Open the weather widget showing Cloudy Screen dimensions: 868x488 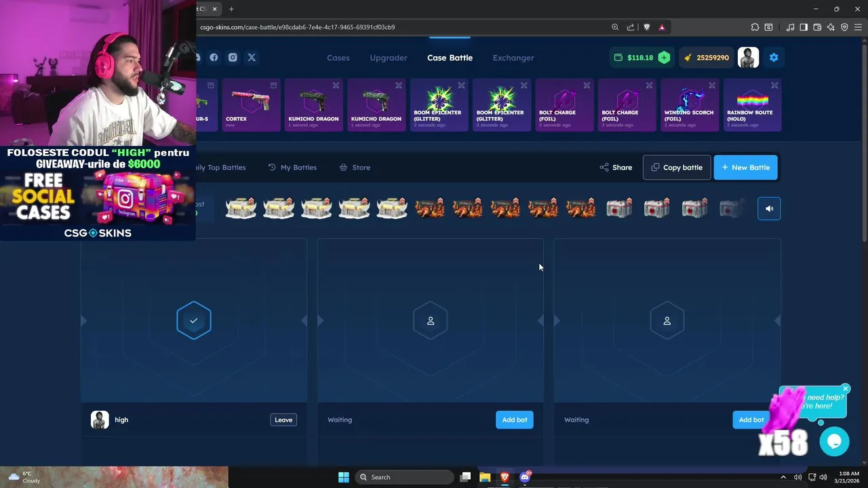[23, 477]
